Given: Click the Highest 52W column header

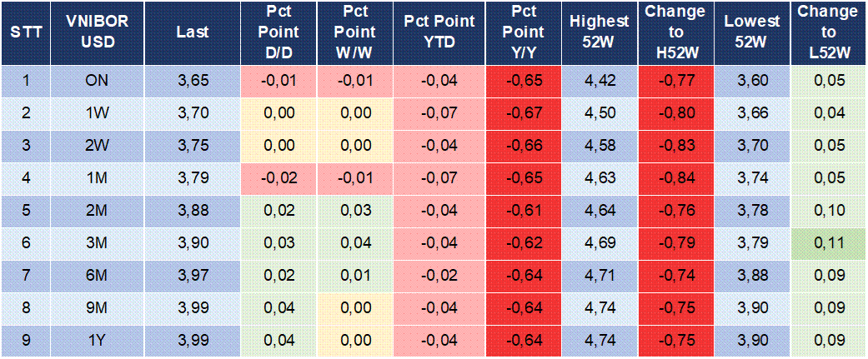Looking at the screenshot, I should point(600,32).
